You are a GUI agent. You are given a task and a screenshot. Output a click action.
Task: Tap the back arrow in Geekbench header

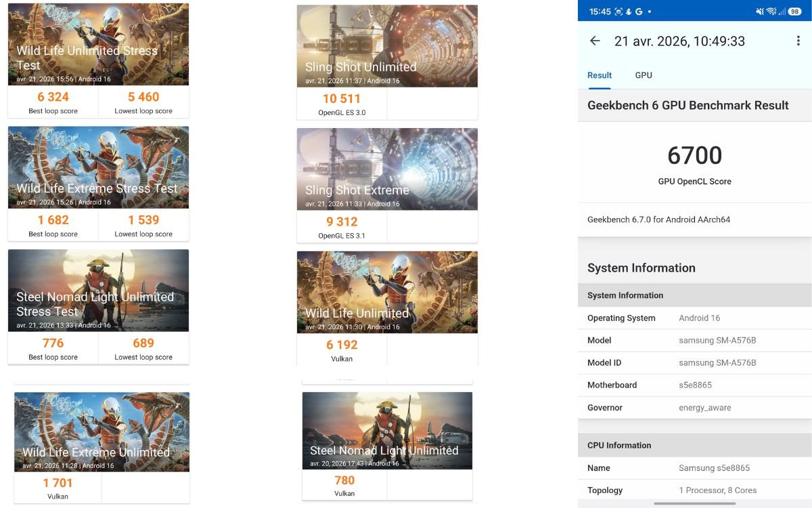(x=595, y=41)
